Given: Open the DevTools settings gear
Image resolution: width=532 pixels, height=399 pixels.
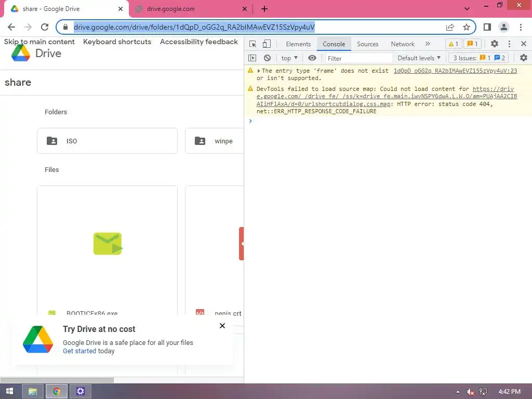Looking at the screenshot, I should coord(495,44).
